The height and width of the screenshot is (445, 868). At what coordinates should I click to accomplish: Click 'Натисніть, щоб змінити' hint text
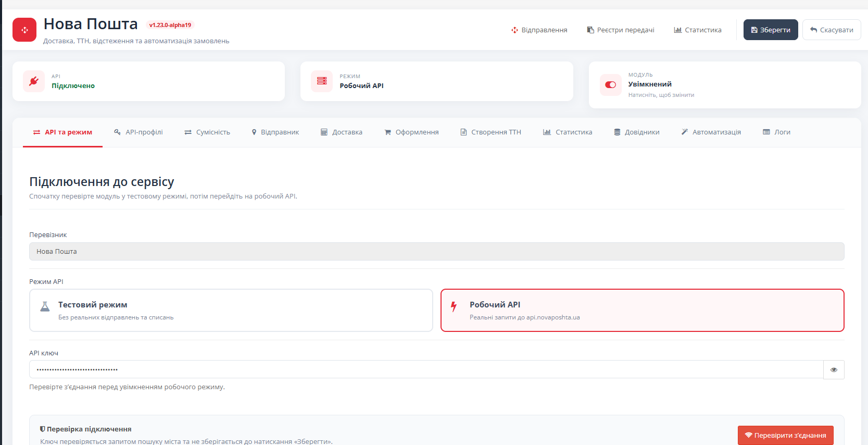(661, 95)
